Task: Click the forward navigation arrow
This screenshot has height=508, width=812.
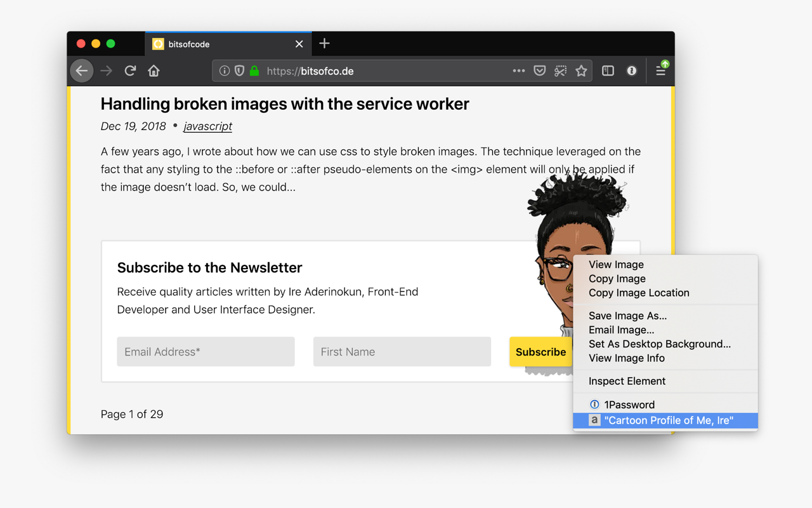Action: coord(106,71)
